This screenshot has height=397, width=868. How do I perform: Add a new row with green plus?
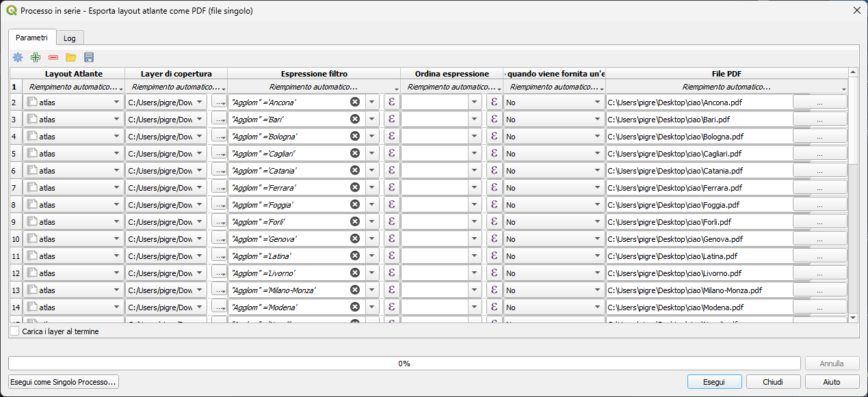36,57
